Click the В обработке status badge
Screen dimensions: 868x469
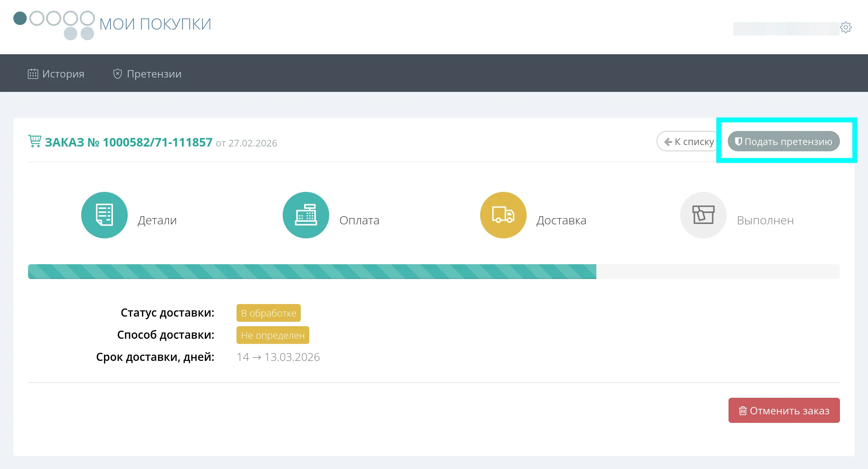(268, 313)
